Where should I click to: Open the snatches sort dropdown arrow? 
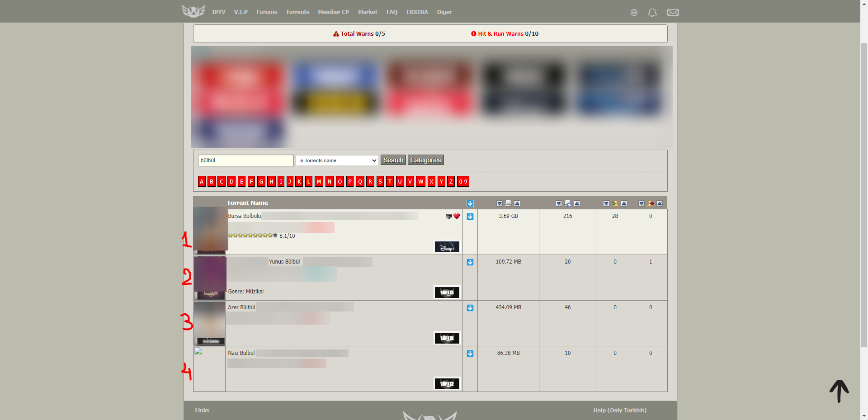tap(559, 203)
